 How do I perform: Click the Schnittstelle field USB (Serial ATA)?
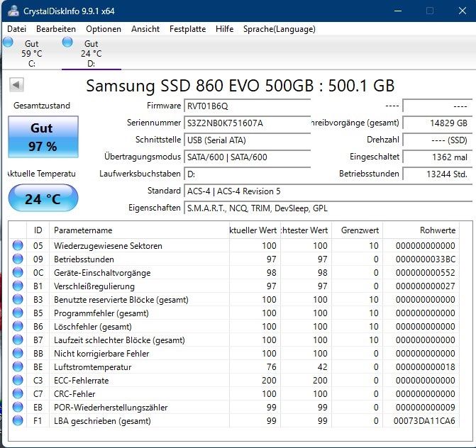(247, 140)
